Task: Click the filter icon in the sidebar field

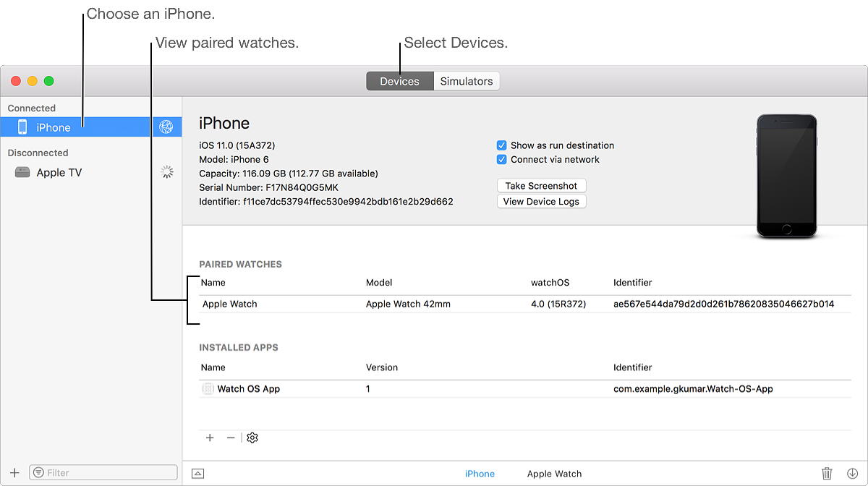Action: point(38,472)
